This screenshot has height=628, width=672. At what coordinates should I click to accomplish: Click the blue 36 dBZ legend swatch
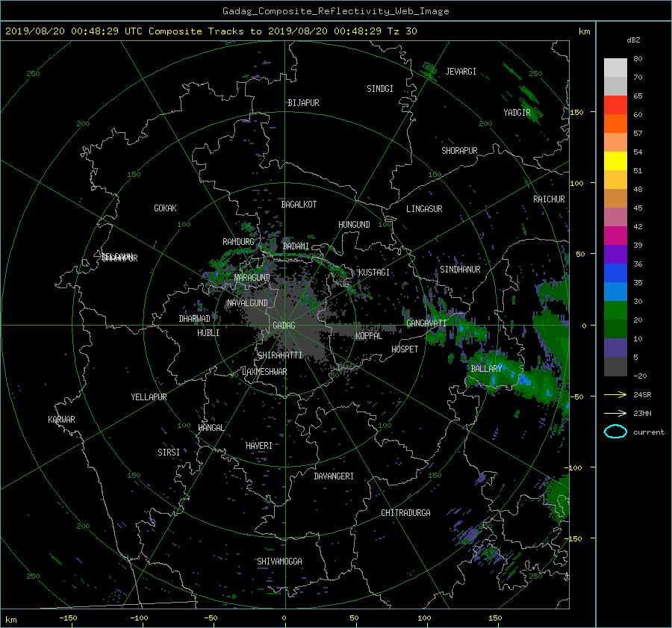click(x=615, y=273)
